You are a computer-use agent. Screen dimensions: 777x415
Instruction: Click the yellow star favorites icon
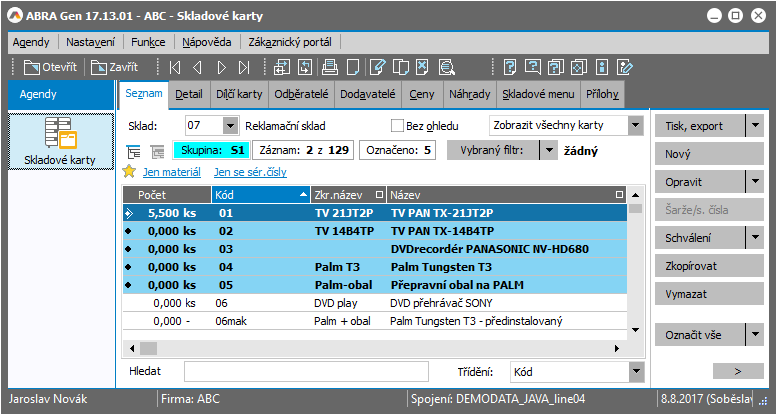click(129, 172)
